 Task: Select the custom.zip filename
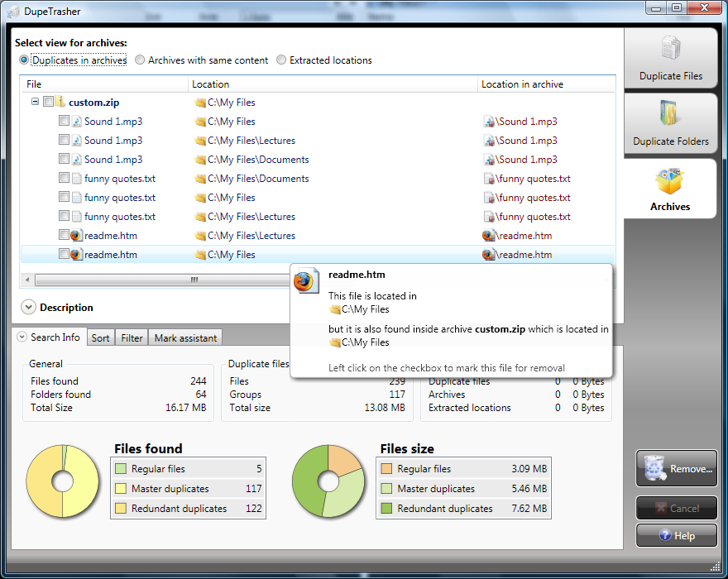[93, 102]
